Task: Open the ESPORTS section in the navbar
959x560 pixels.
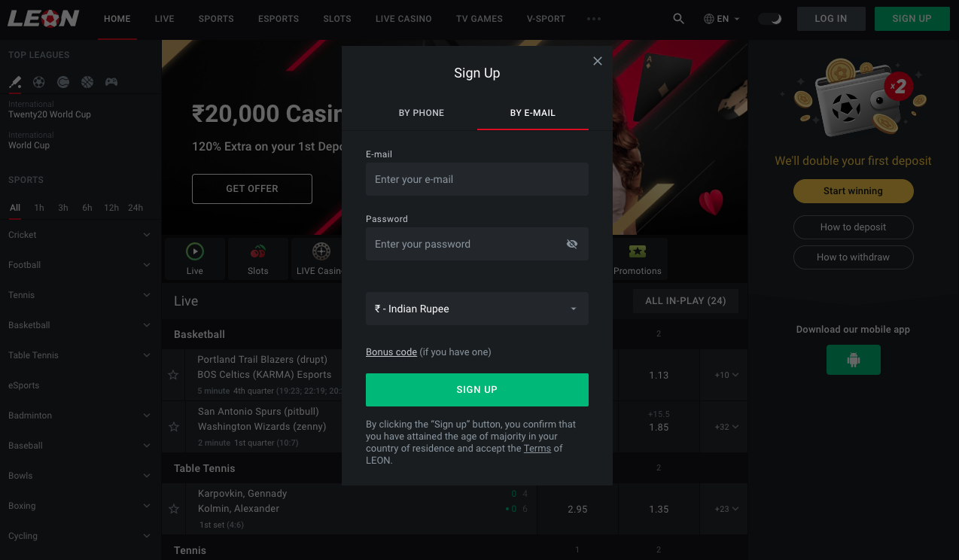Action: tap(278, 19)
